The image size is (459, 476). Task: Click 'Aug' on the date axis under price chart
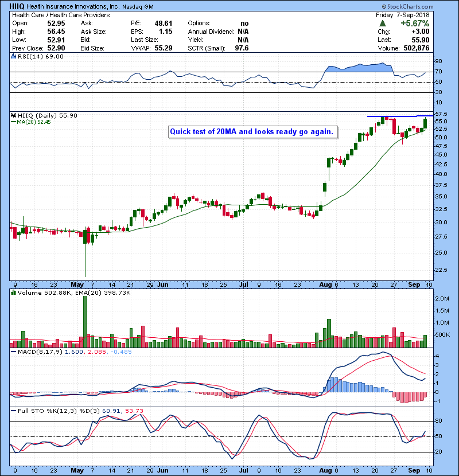click(326, 285)
